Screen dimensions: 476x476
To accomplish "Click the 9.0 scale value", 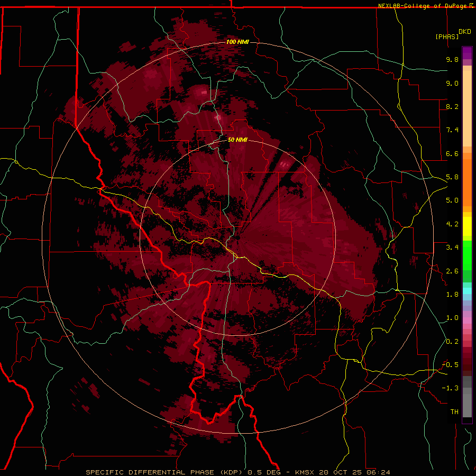I will (x=452, y=83).
